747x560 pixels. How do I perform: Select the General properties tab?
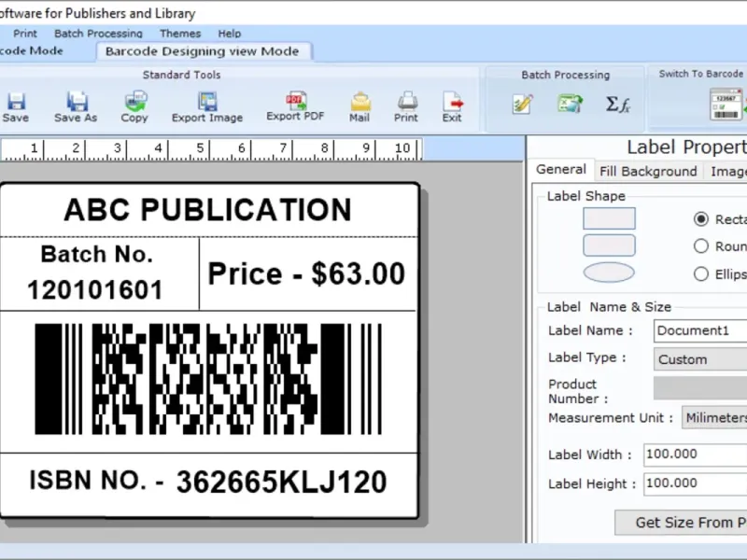click(561, 169)
